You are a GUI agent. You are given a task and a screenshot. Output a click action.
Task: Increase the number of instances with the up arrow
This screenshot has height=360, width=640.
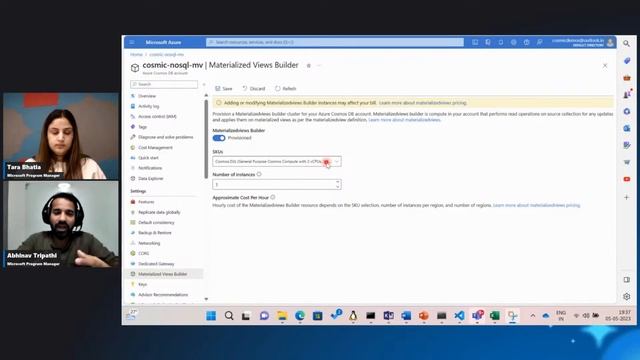coord(338,182)
